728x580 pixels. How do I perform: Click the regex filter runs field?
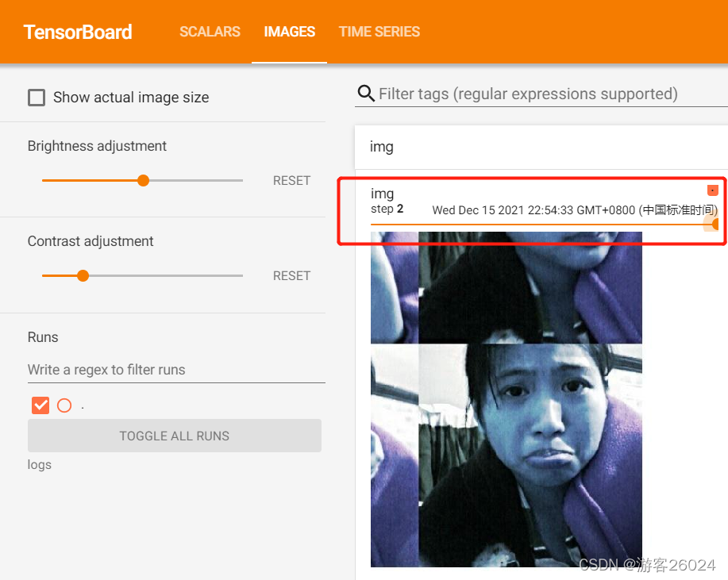176,370
